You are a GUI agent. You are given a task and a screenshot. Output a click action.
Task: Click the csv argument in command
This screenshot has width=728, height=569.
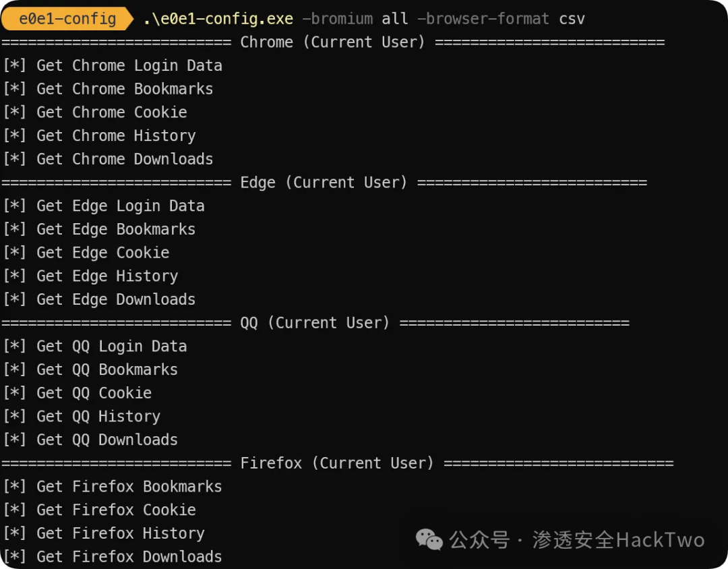572,19
